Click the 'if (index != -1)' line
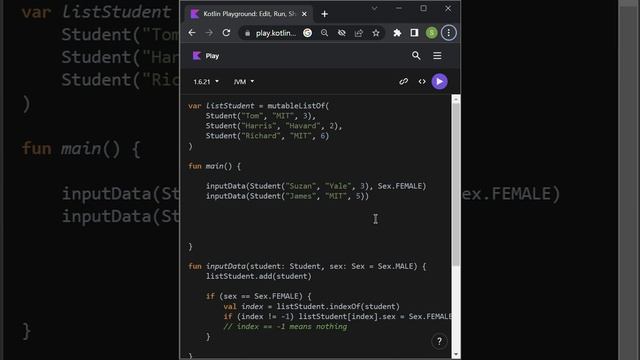 (337, 316)
